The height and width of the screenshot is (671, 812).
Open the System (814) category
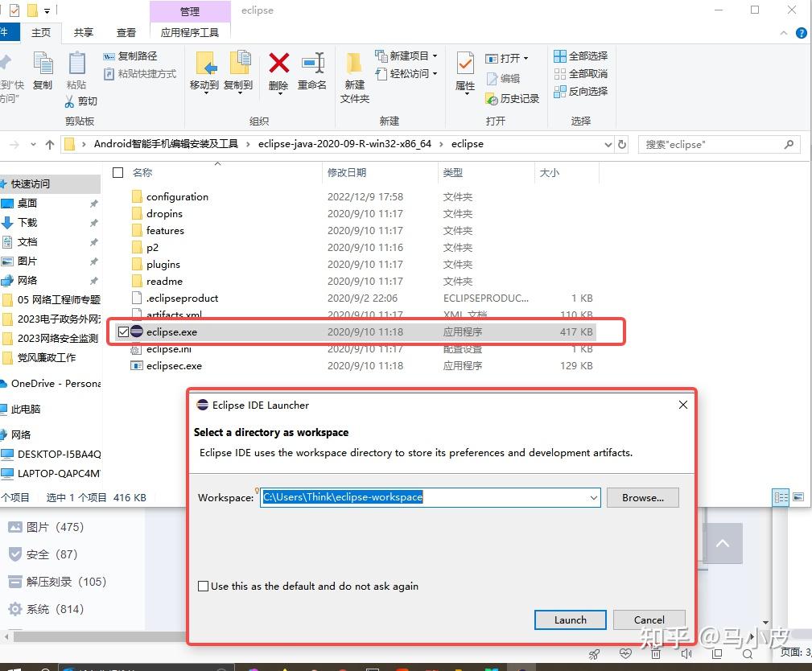(x=46, y=609)
